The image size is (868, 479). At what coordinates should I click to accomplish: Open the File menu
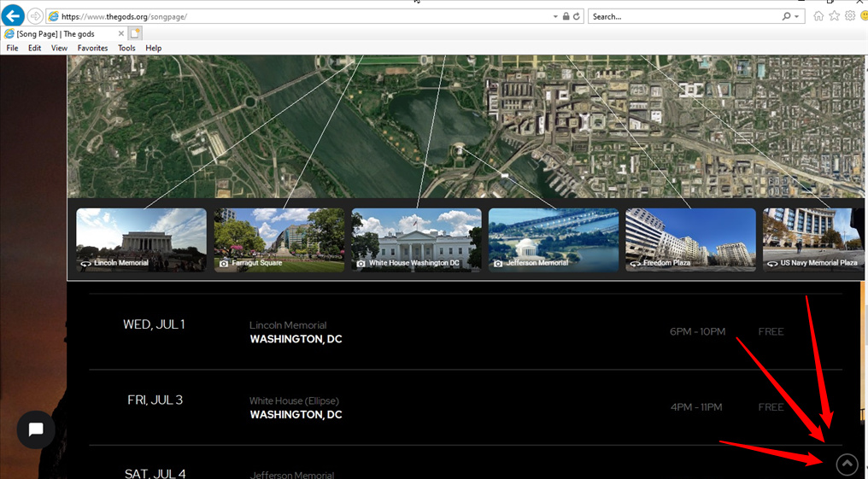12,48
